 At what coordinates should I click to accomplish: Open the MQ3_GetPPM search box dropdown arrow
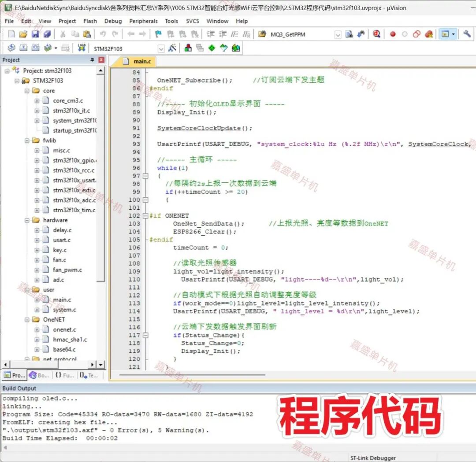(x=338, y=35)
